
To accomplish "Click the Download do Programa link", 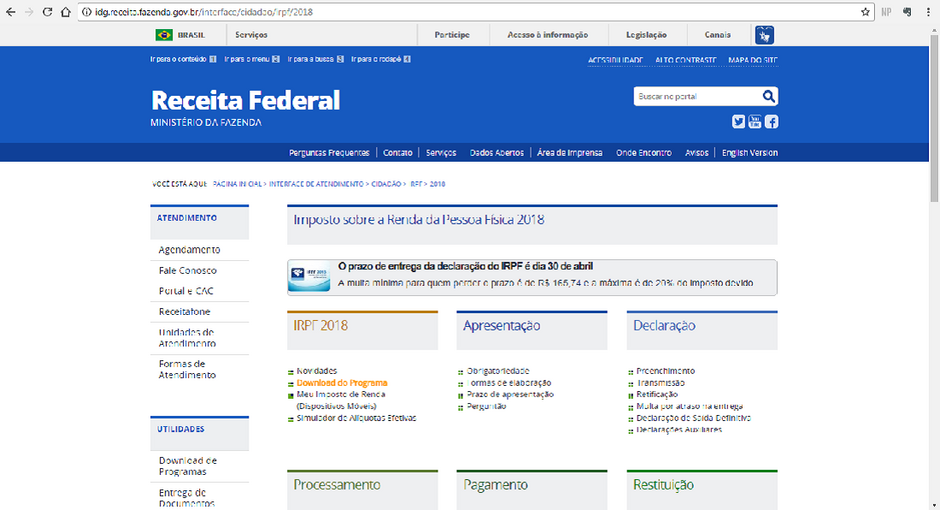I will point(342,383).
